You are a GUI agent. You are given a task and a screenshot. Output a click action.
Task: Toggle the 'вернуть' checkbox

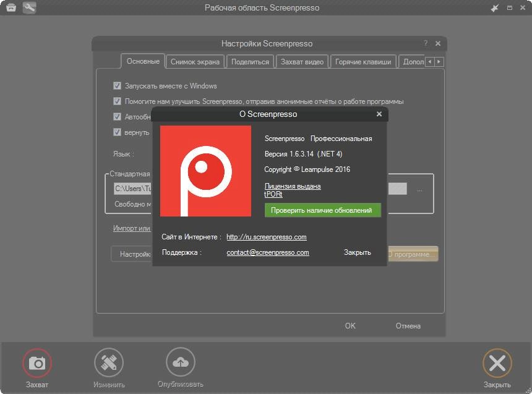[x=117, y=132]
